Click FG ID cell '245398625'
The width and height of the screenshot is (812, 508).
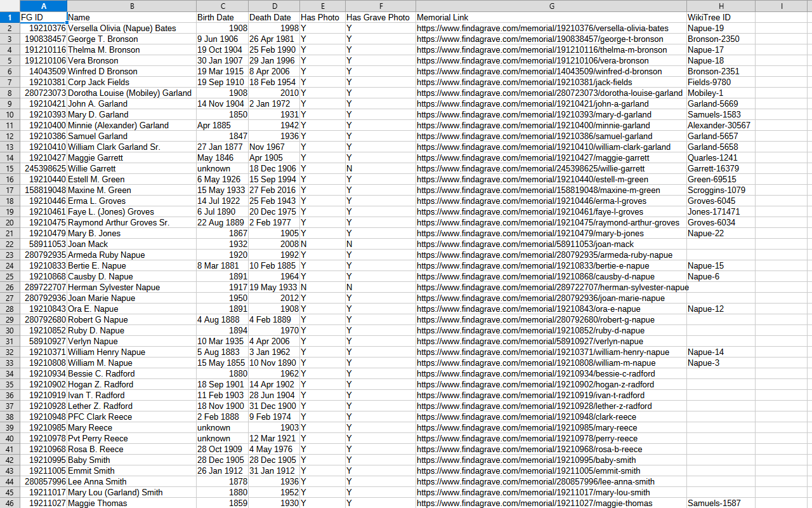[x=43, y=168]
